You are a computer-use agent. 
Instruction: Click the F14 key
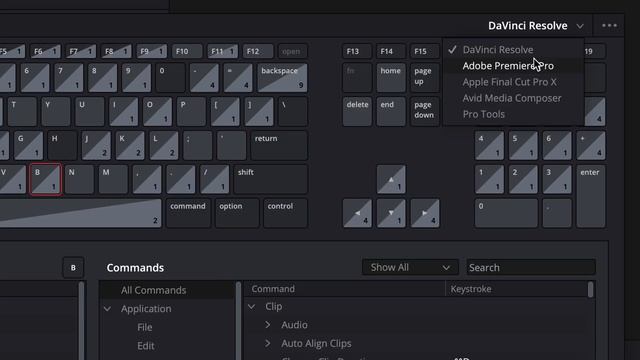(391, 51)
